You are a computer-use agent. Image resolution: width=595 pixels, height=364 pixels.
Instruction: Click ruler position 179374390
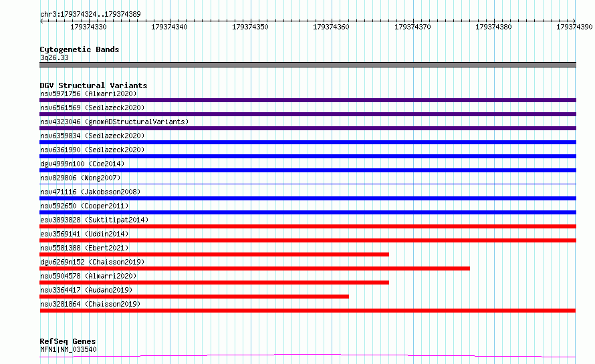574,27
